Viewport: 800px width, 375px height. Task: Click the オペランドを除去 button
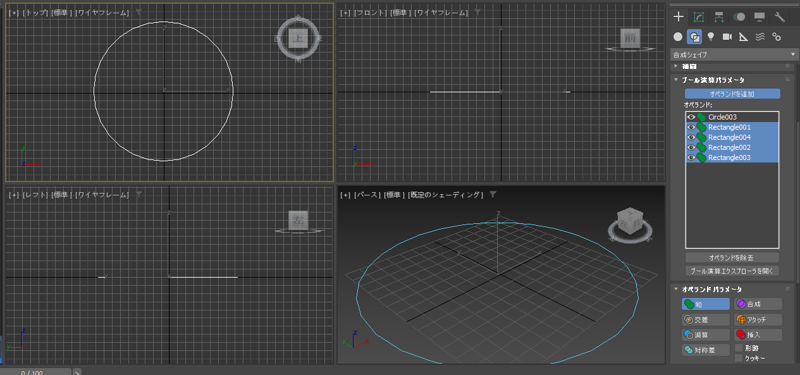[x=732, y=258]
